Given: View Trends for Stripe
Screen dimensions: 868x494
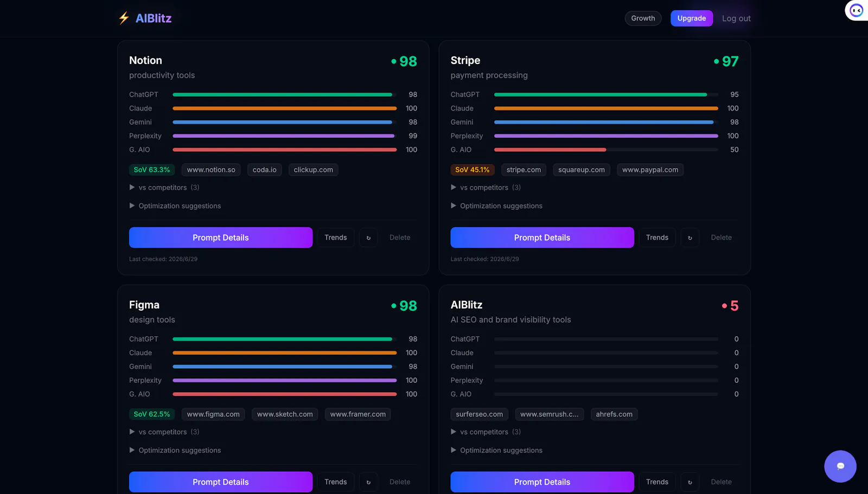Looking at the screenshot, I should [657, 238].
